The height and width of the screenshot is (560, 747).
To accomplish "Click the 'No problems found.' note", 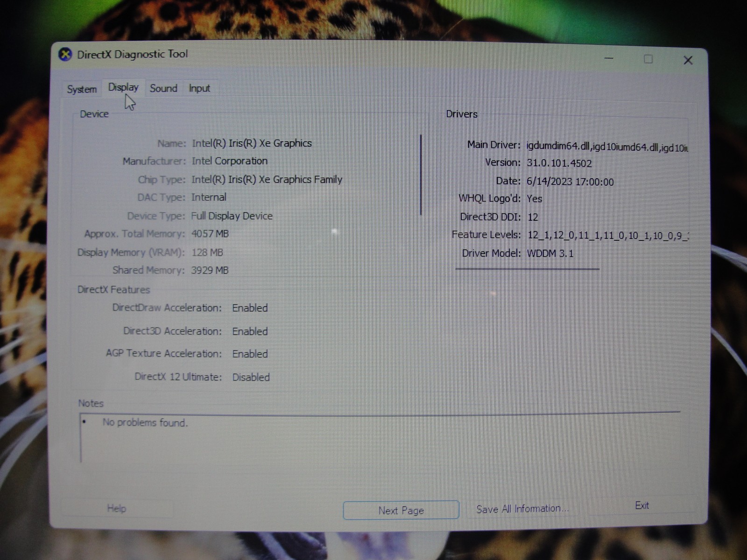I will 145,422.
